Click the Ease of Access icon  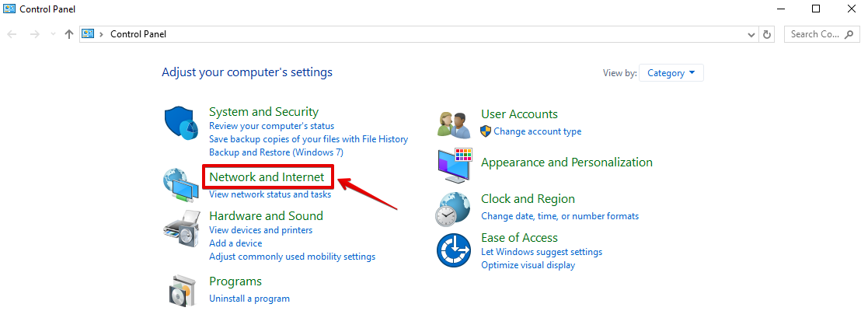tap(455, 250)
